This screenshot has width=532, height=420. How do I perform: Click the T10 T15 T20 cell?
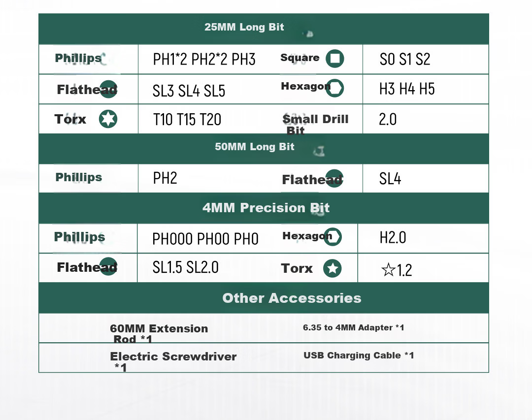pyautogui.click(x=187, y=120)
